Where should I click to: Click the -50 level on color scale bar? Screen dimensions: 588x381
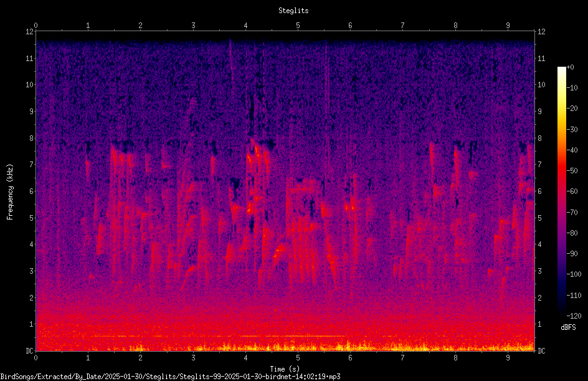coord(561,171)
